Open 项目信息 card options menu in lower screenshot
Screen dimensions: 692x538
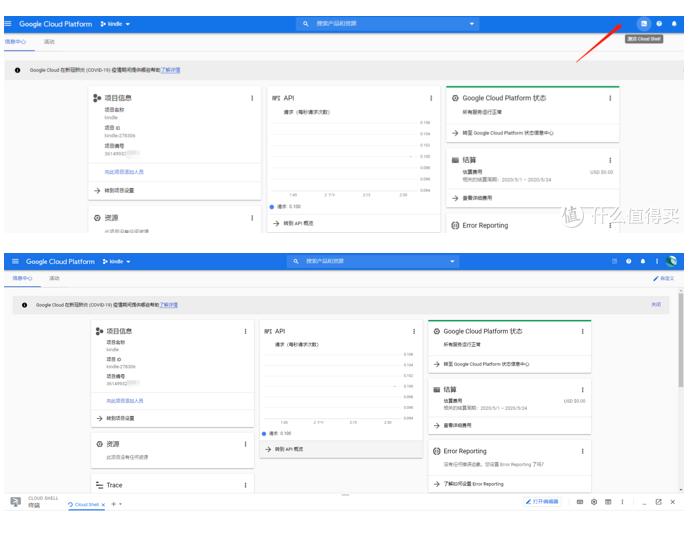coord(245,331)
